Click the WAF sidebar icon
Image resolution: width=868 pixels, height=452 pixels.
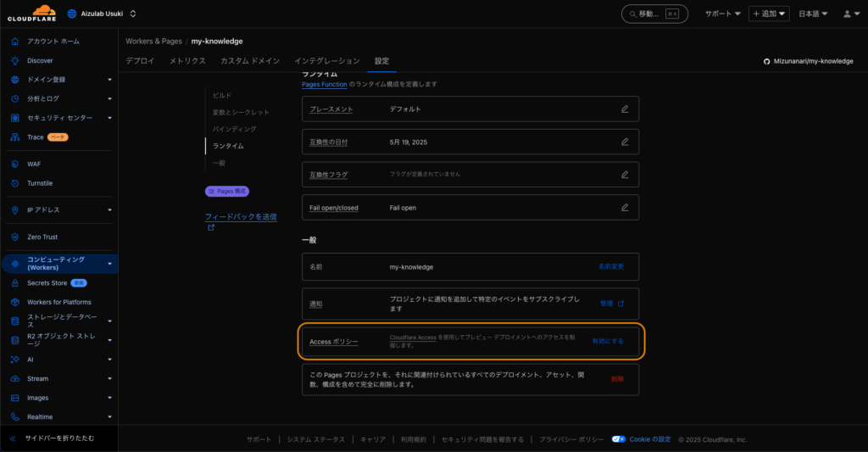click(x=15, y=164)
